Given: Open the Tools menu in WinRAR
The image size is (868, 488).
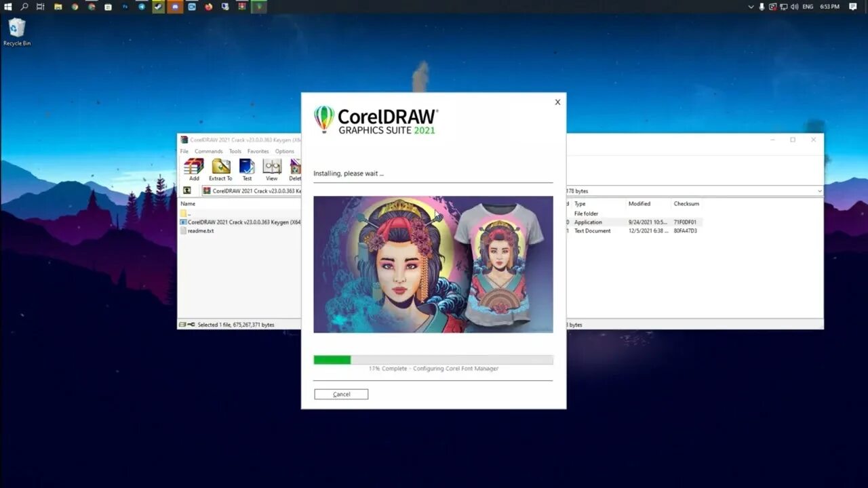Looking at the screenshot, I should pyautogui.click(x=235, y=151).
